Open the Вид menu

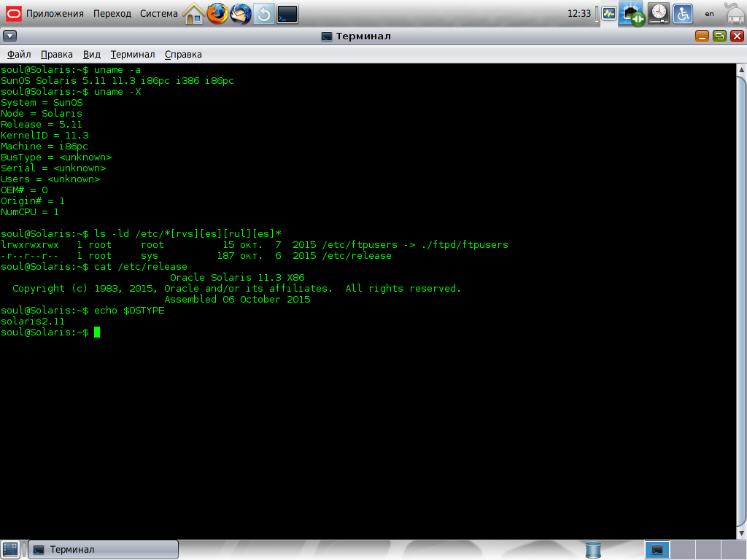tap(91, 54)
